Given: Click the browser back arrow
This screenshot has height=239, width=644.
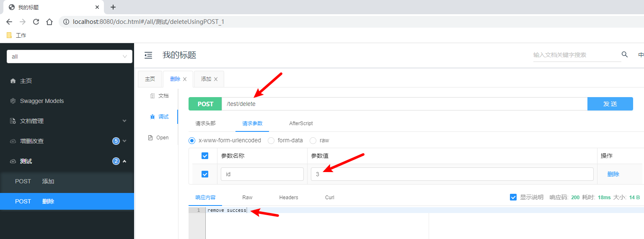Looking at the screenshot, I should point(9,22).
